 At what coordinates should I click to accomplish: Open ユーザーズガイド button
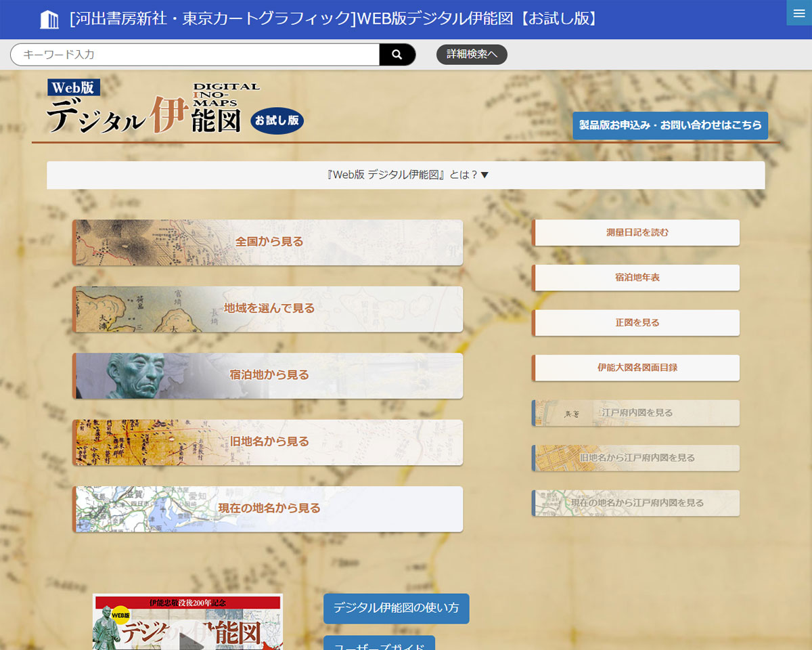(x=379, y=643)
